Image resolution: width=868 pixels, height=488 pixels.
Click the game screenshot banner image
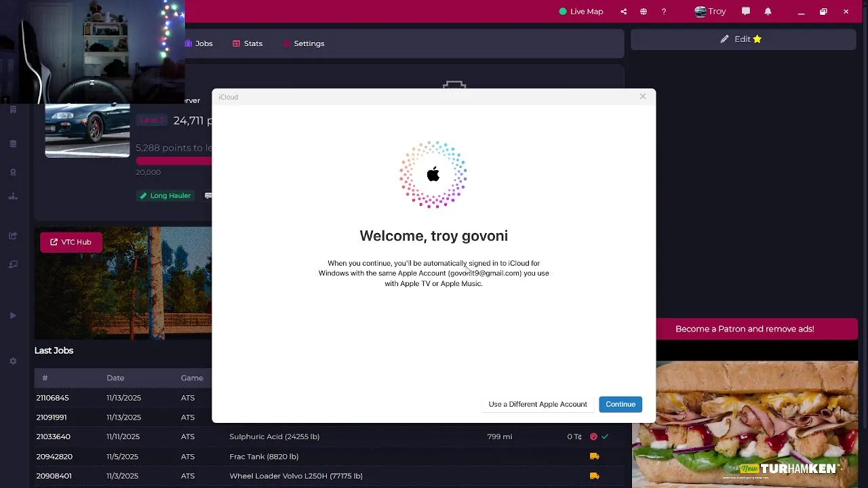(x=123, y=283)
